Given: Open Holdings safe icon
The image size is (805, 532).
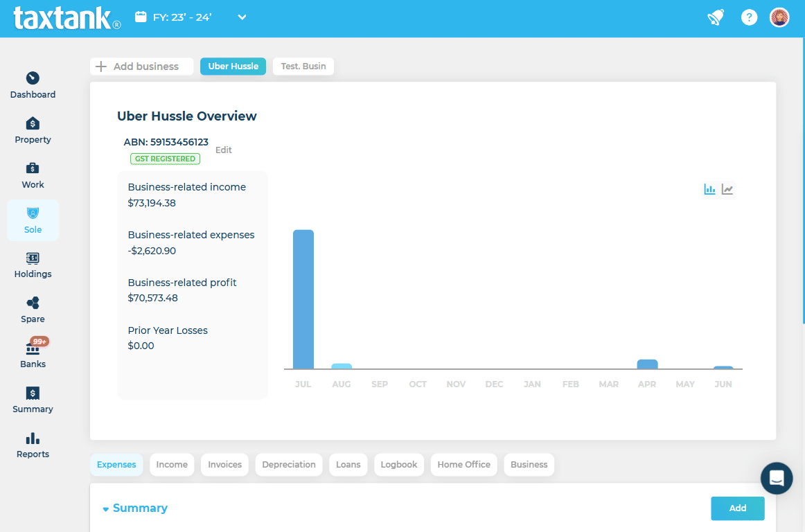Looking at the screenshot, I should coord(33,258).
